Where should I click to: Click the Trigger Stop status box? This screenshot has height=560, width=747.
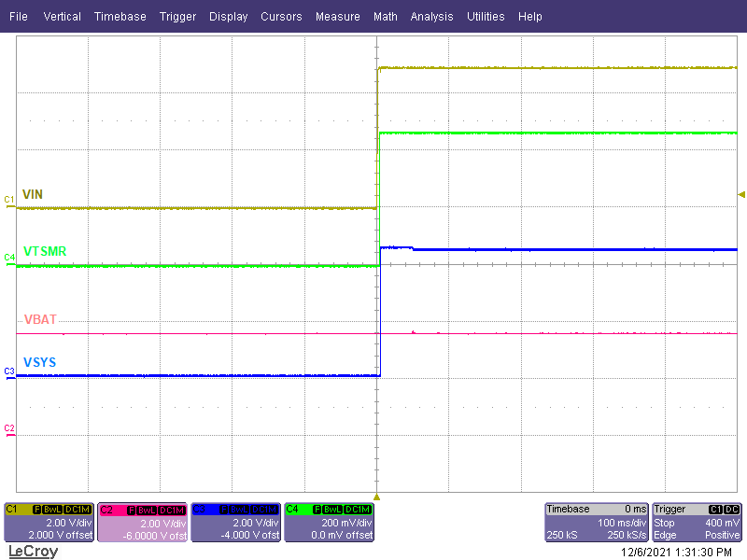[665, 524]
